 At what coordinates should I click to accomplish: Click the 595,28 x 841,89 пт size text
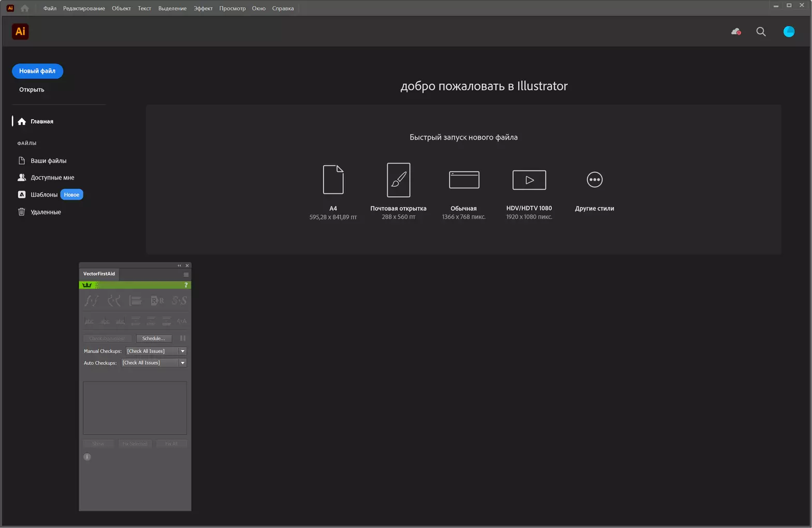coord(333,217)
